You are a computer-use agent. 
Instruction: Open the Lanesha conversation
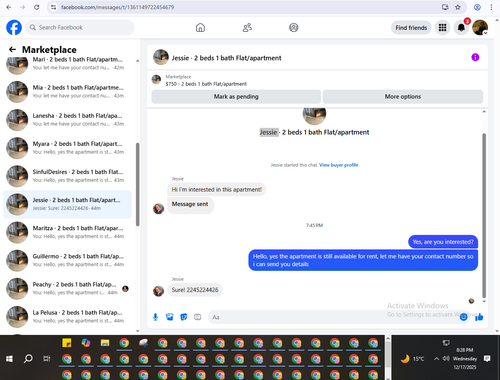click(68, 120)
